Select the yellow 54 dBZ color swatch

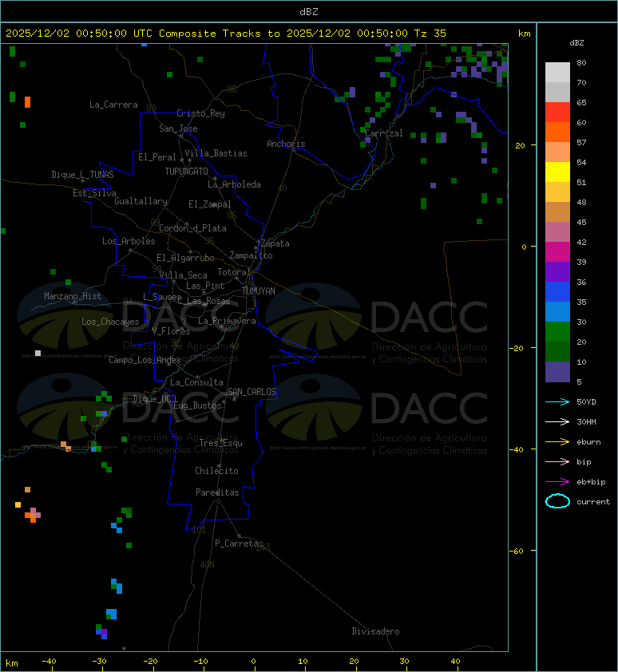coord(557,172)
